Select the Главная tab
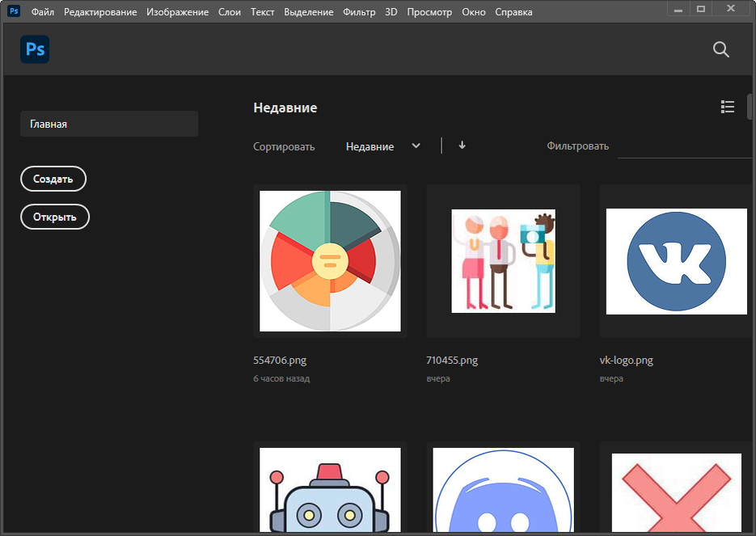The image size is (756, 536). [109, 124]
